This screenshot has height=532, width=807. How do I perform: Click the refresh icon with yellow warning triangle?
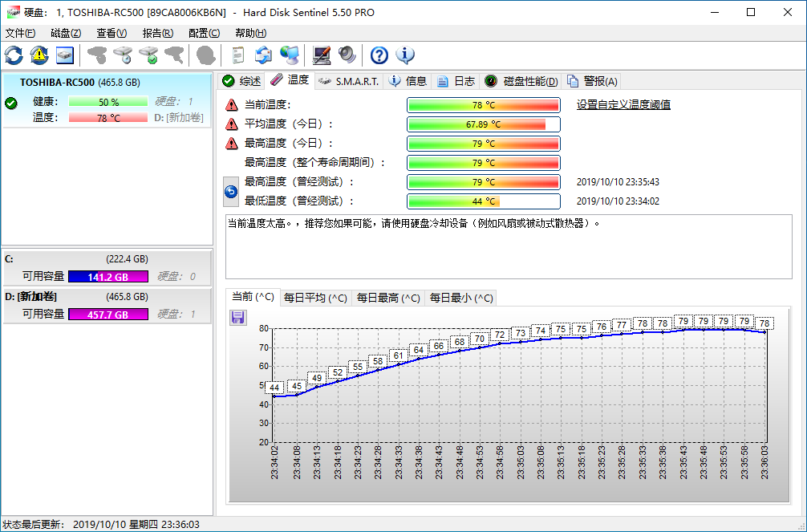[39, 55]
